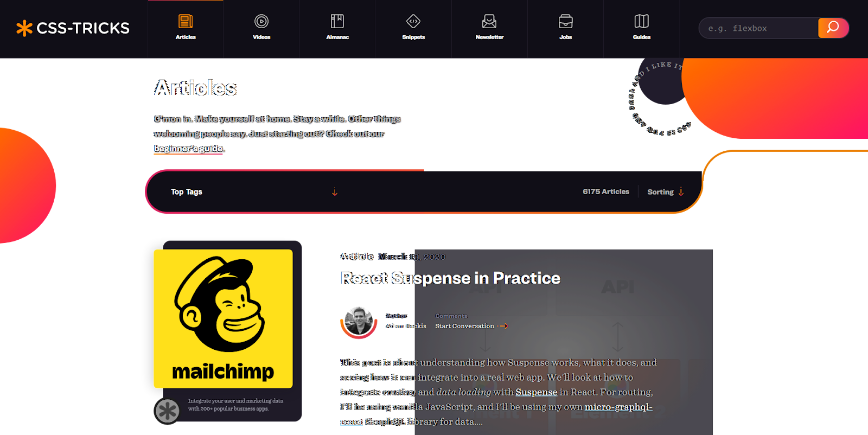
Task: Expand the Top Tags dropdown arrow
Action: click(335, 191)
